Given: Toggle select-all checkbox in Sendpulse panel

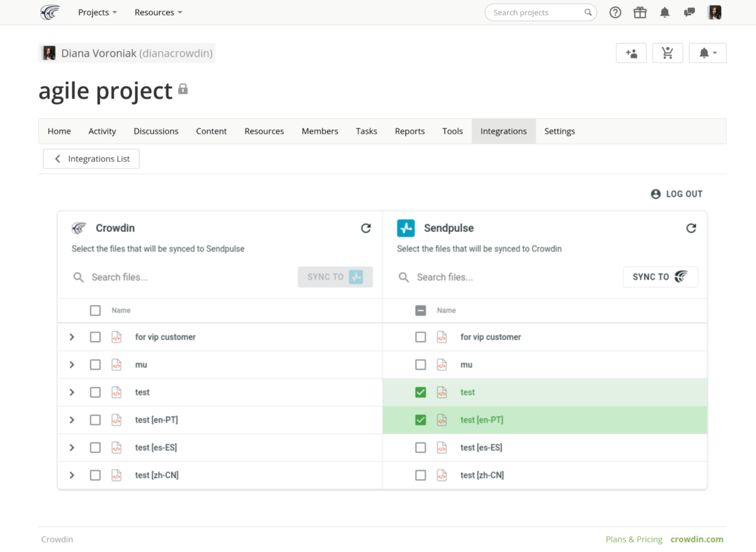Looking at the screenshot, I should tap(421, 310).
